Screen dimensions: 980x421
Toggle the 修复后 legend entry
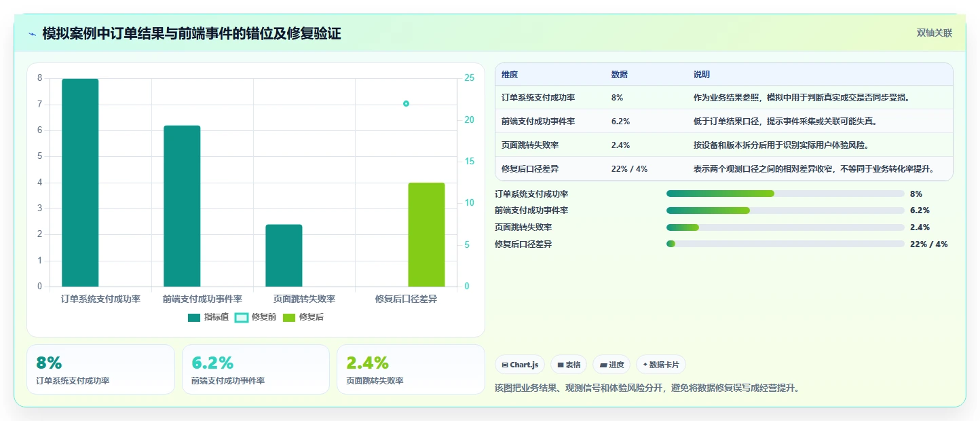303,317
